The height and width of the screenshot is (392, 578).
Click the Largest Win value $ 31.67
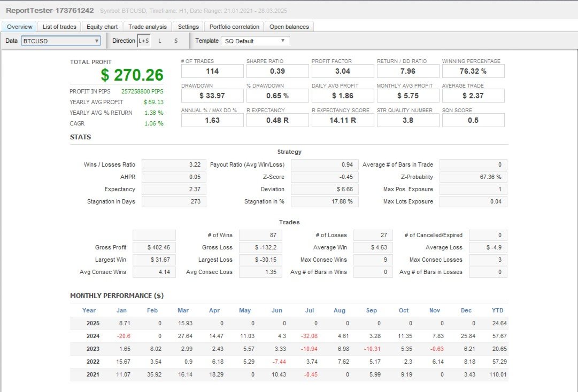[x=154, y=260]
